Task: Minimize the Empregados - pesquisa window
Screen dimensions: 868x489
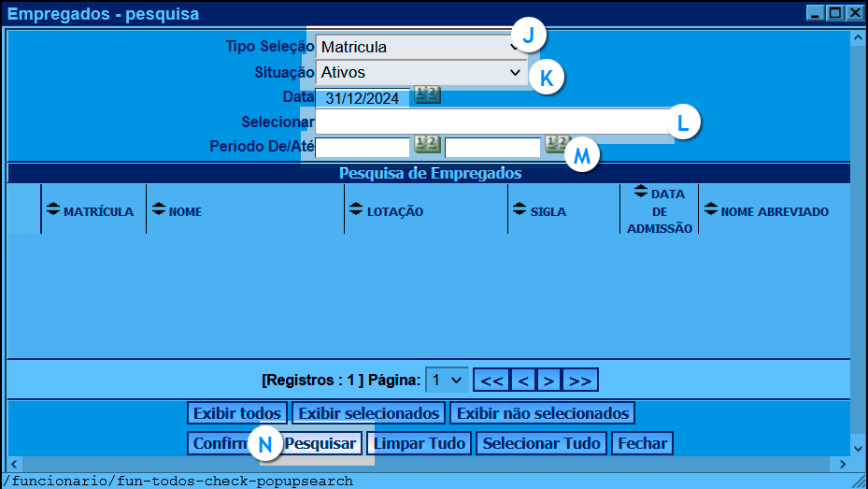Action: [x=815, y=13]
